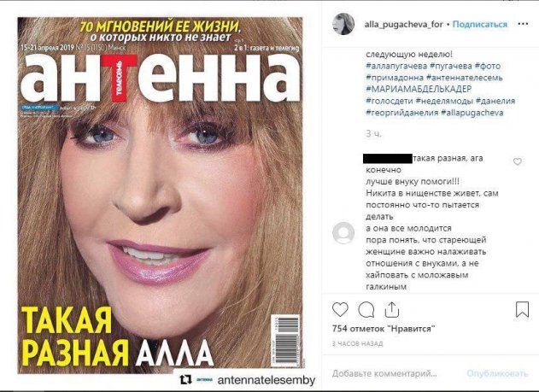View the 754 likes list

[x=384, y=329]
